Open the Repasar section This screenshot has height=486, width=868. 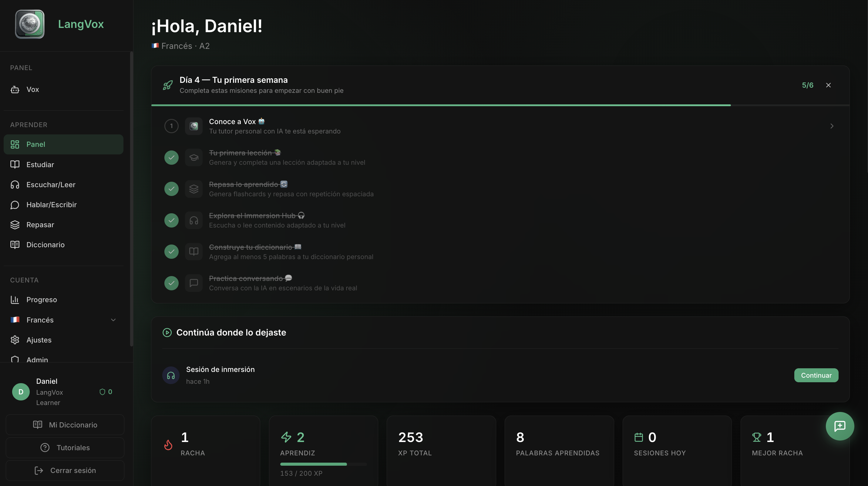(x=63, y=224)
